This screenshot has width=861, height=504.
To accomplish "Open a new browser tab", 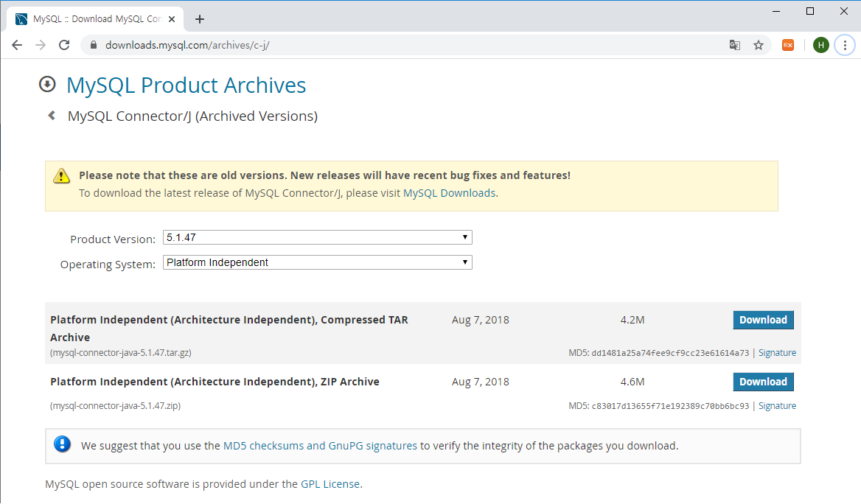I will [x=200, y=19].
